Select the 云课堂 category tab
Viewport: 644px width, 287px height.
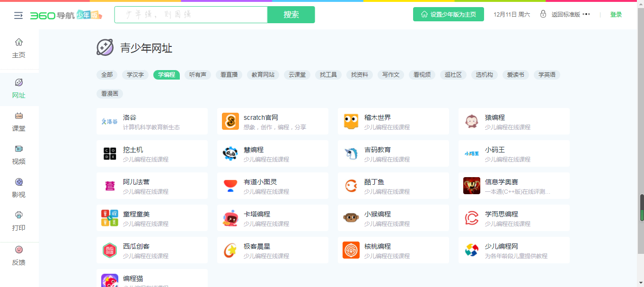point(297,75)
